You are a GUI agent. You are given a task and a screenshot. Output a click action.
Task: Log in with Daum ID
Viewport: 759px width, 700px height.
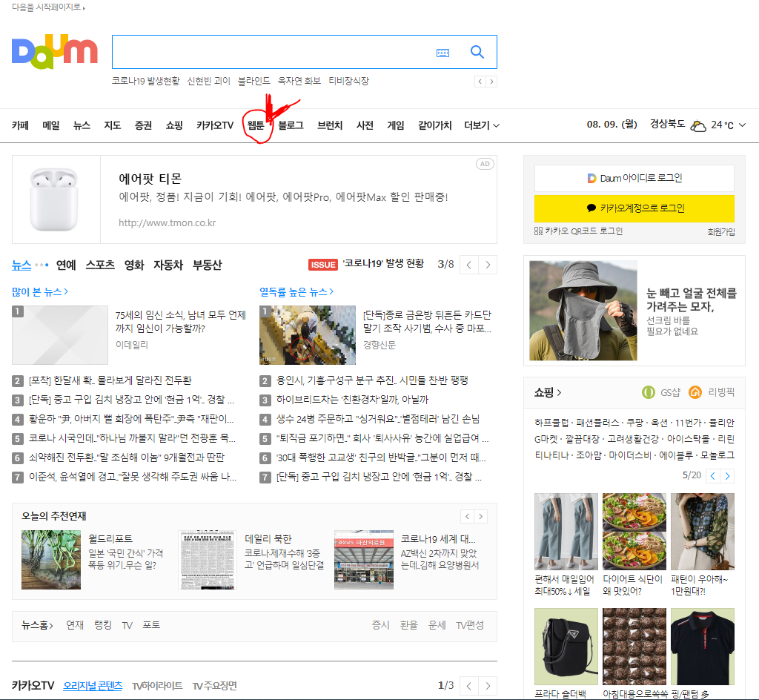(x=634, y=178)
